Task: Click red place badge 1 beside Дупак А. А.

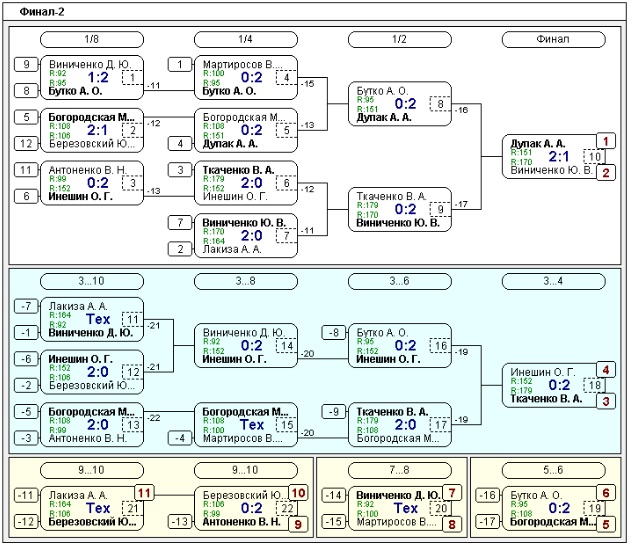Action: (606, 141)
